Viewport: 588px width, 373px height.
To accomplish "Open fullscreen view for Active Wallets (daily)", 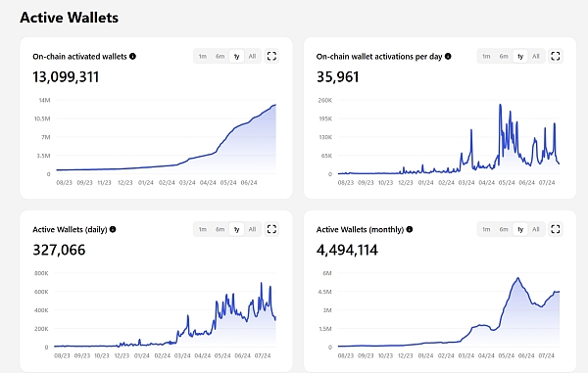I will pyautogui.click(x=271, y=229).
